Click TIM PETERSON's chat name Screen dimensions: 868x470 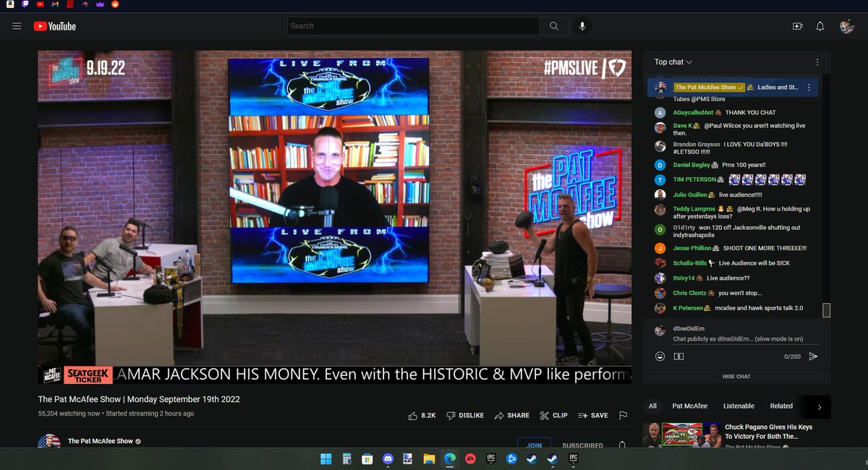tap(694, 179)
